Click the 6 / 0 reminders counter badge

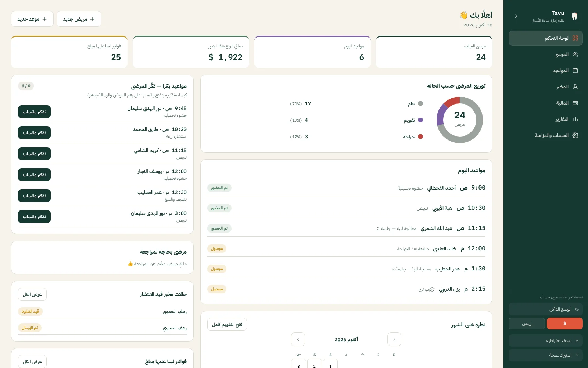point(26,86)
